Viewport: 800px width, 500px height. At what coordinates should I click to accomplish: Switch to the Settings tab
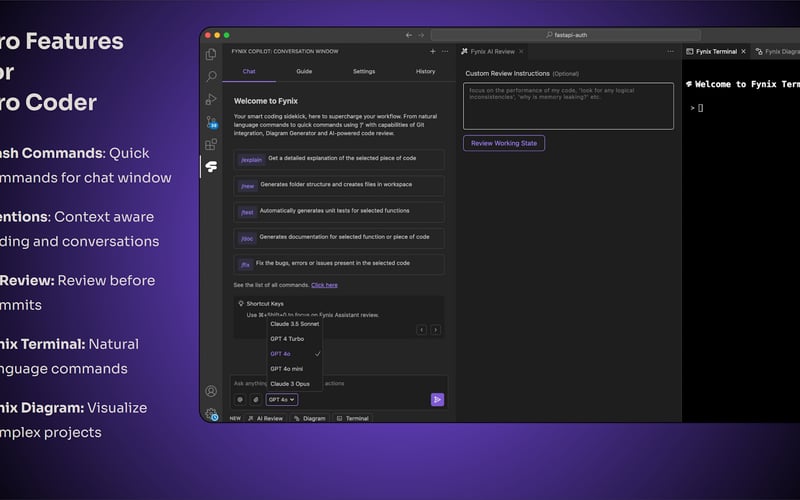click(364, 71)
